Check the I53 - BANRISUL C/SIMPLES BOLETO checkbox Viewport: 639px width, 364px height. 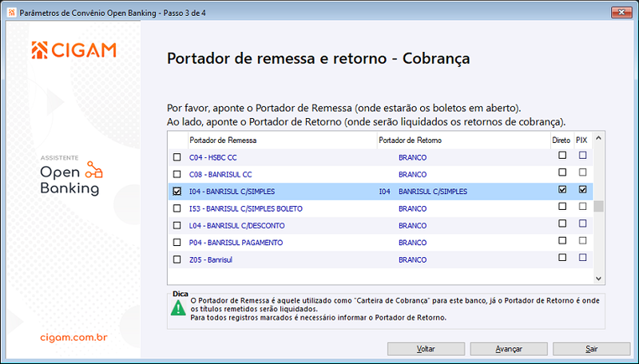(177, 208)
